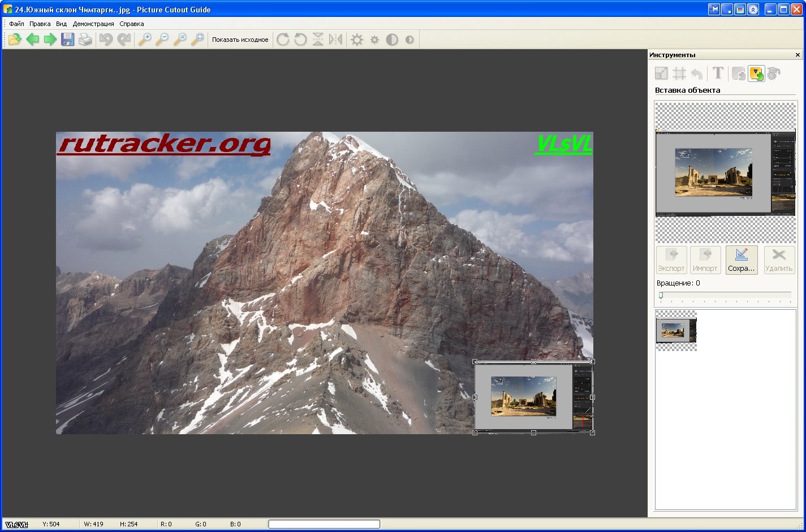Click the Сохра... save object button

[x=742, y=260]
